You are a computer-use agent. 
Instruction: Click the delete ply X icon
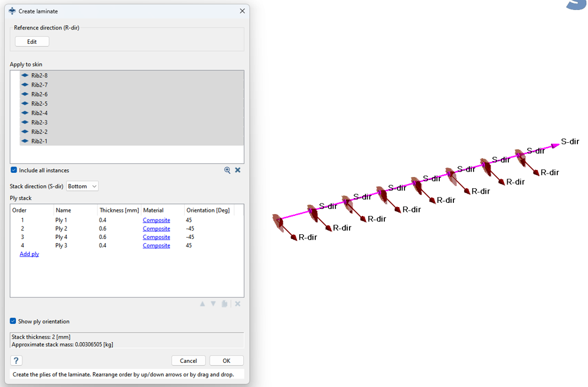click(238, 304)
